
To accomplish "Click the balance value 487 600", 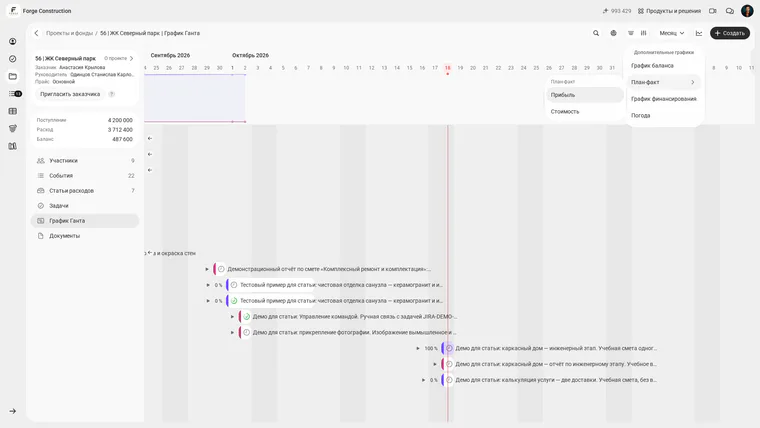I will (122, 139).
